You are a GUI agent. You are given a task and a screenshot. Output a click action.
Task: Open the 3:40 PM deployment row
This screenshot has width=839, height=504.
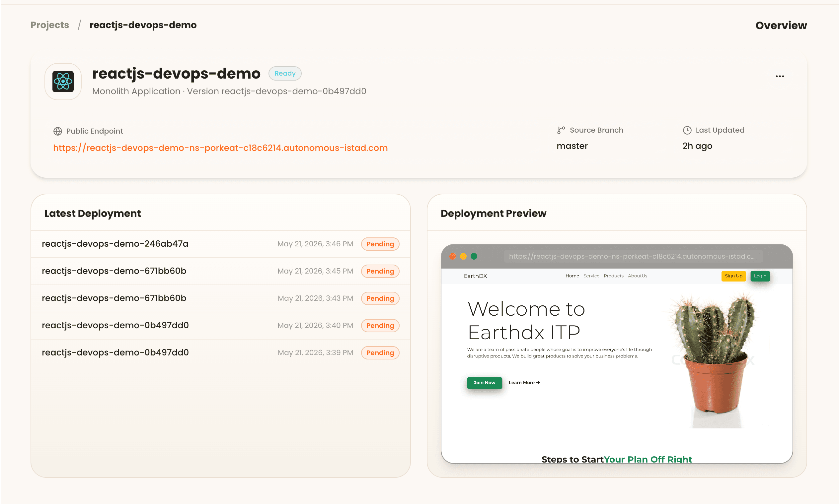click(221, 325)
